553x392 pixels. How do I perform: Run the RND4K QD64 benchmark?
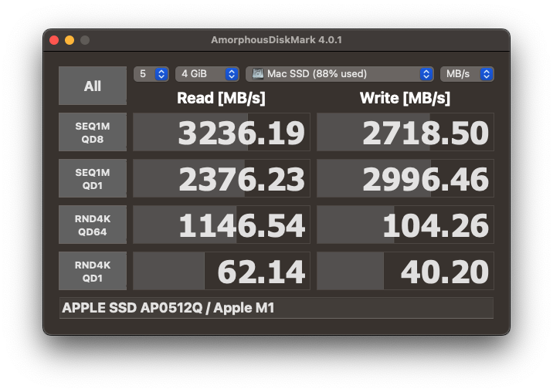tap(93, 225)
